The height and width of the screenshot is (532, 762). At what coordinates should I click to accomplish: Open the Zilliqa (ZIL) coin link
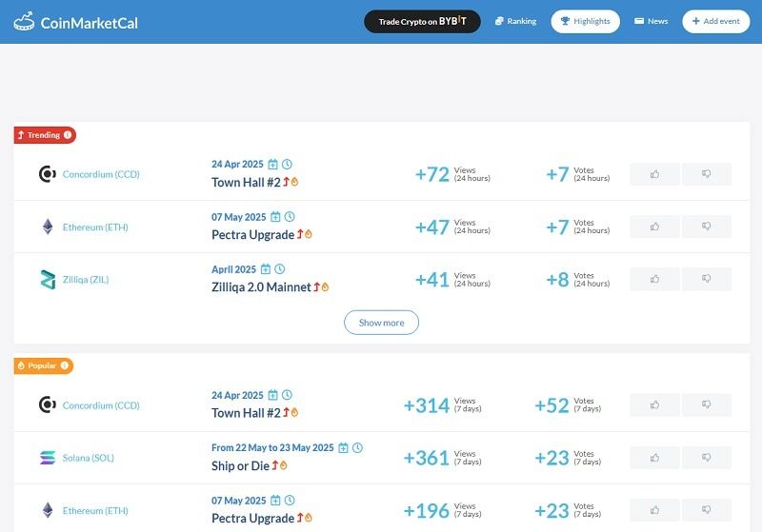[x=86, y=280]
